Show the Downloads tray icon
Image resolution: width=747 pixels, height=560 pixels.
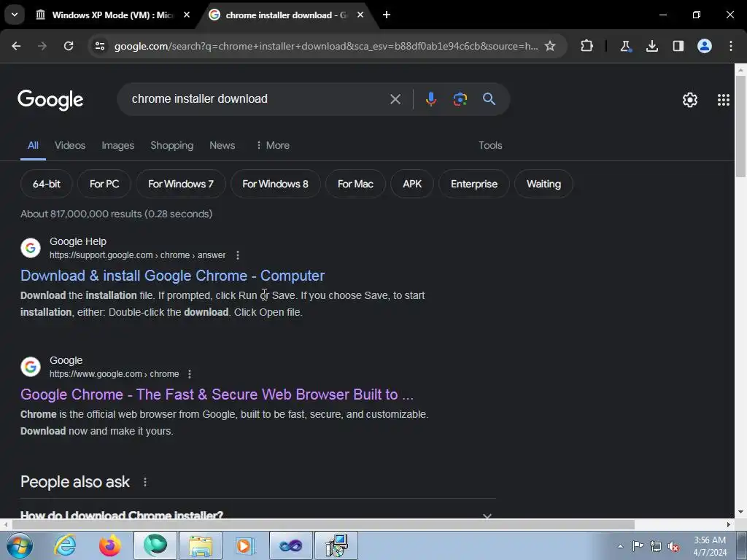click(651, 46)
